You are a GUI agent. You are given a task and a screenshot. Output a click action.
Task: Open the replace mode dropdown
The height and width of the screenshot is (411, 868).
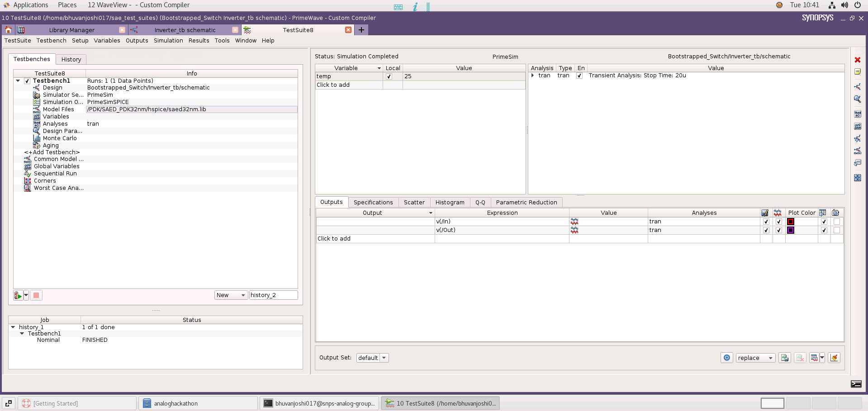(x=754, y=358)
